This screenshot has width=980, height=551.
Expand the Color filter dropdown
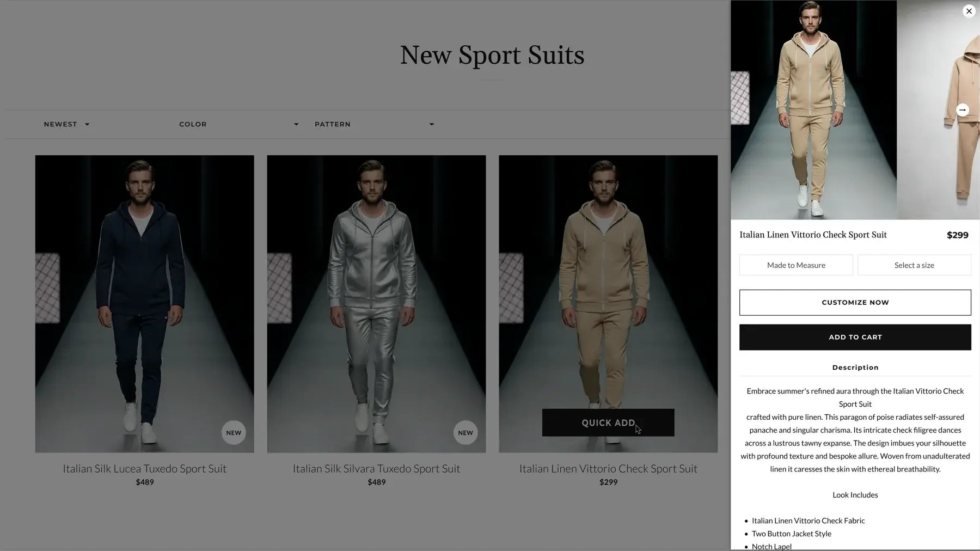point(239,124)
